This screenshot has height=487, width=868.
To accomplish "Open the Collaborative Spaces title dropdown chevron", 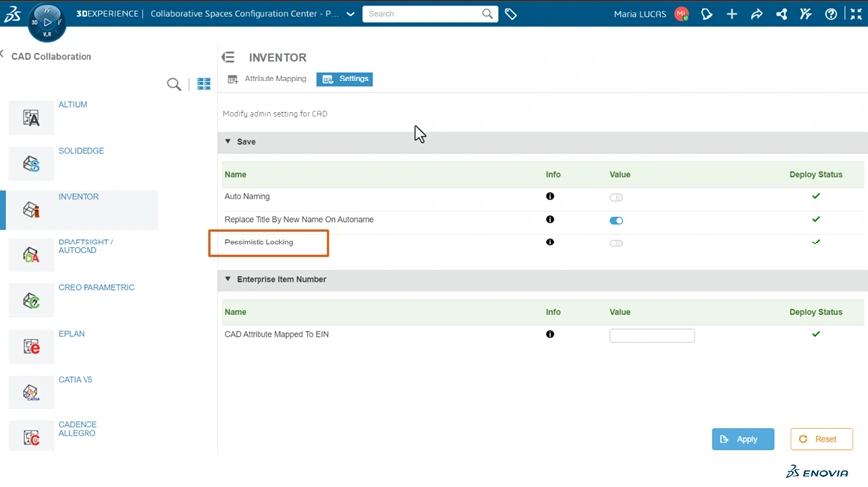I will point(350,14).
